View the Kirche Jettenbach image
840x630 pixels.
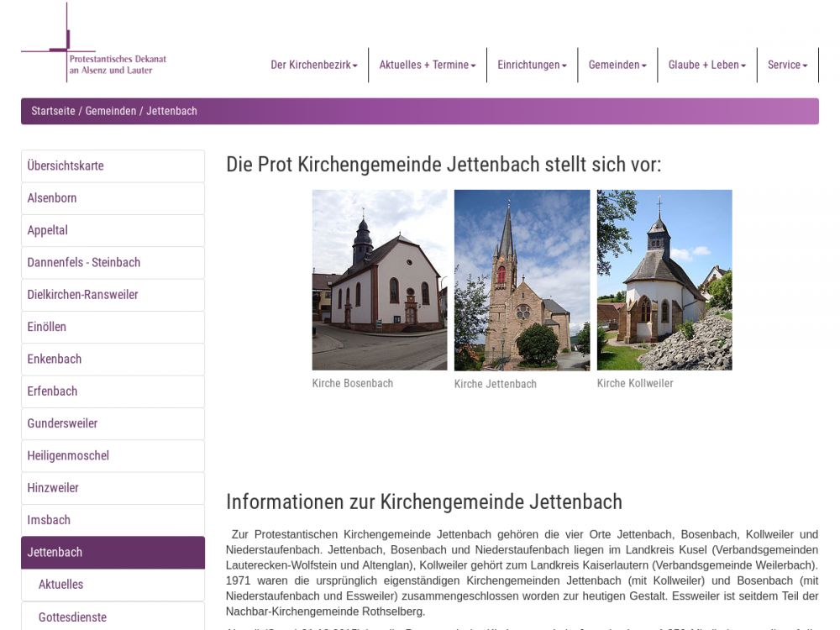click(522, 280)
